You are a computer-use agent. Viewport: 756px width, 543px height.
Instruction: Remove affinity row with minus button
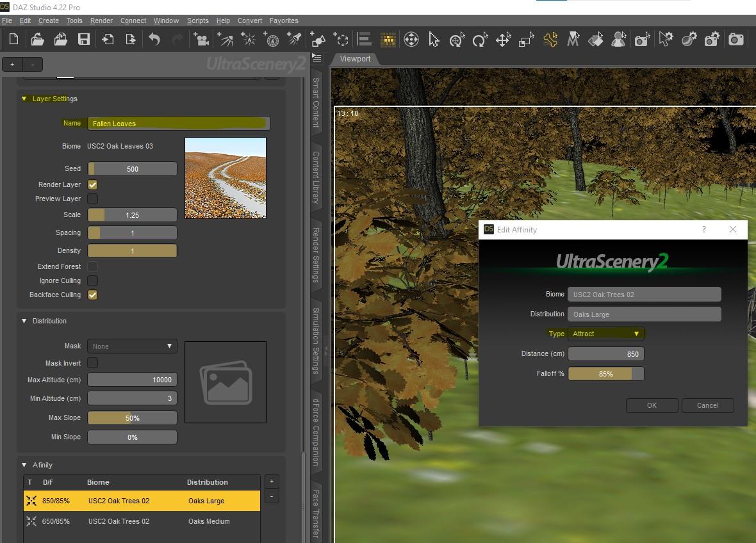(x=272, y=496)
